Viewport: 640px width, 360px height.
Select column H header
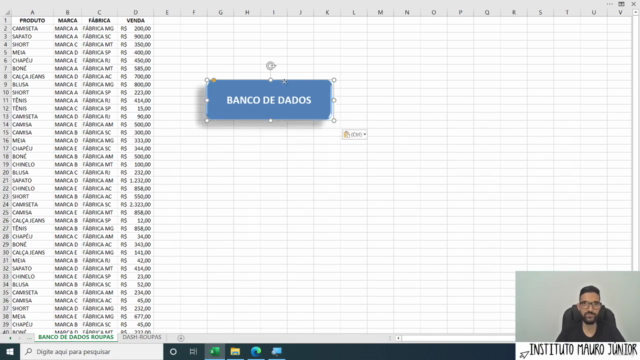pyautogui.click(x=247, y=13)
